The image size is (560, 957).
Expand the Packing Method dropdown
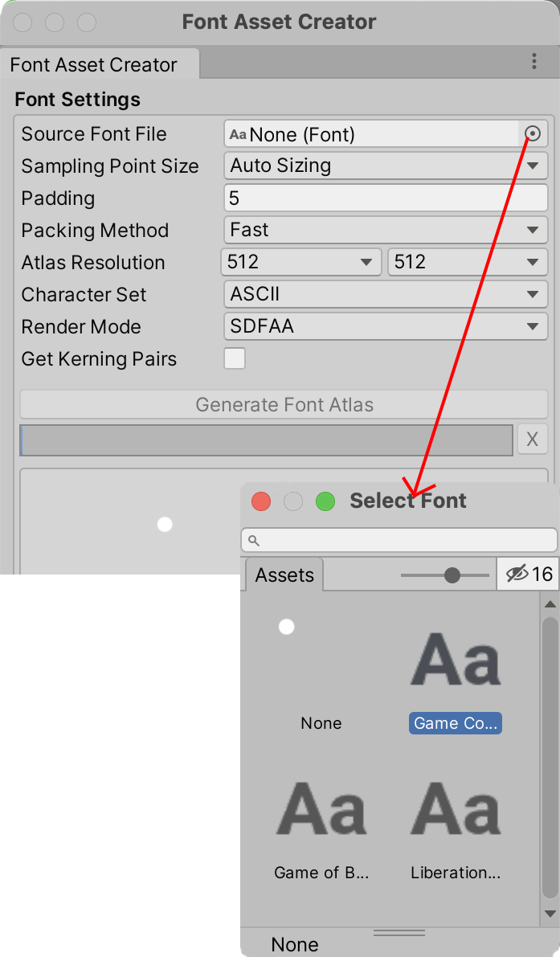tap(386, 231)
